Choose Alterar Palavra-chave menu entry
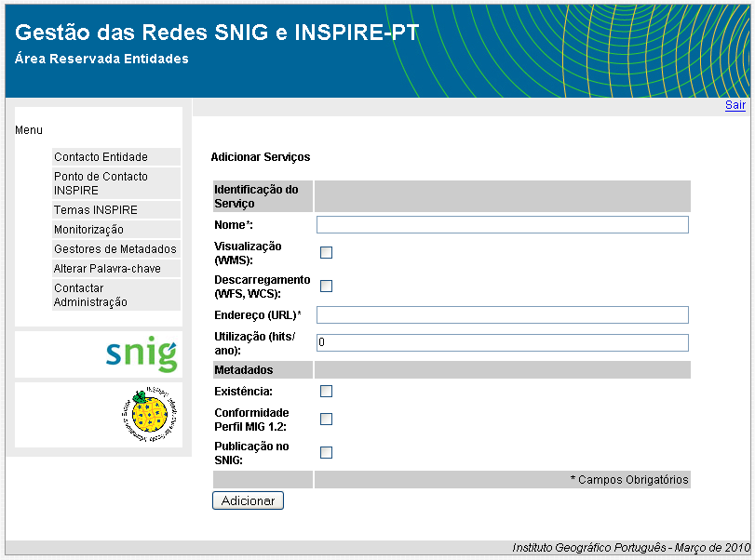Image resolution: width=755 pixels, height=560 pixels. click(x=116, y=269)
